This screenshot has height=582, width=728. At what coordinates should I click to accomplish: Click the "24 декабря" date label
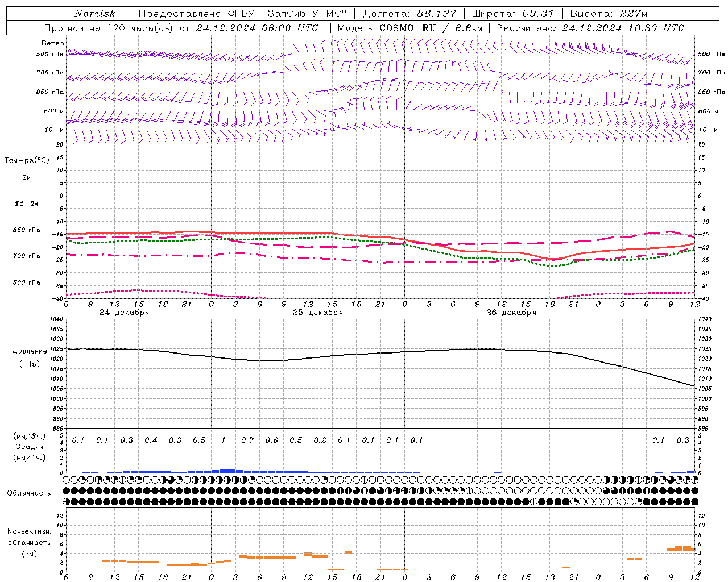pos(124,313)
